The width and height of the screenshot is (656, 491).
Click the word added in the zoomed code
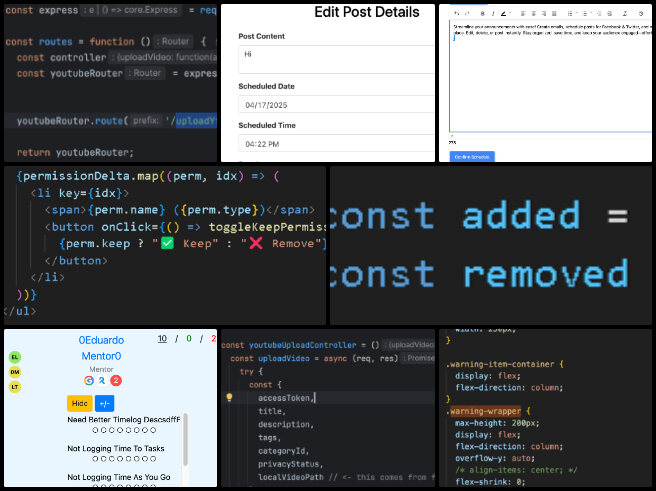521,215
